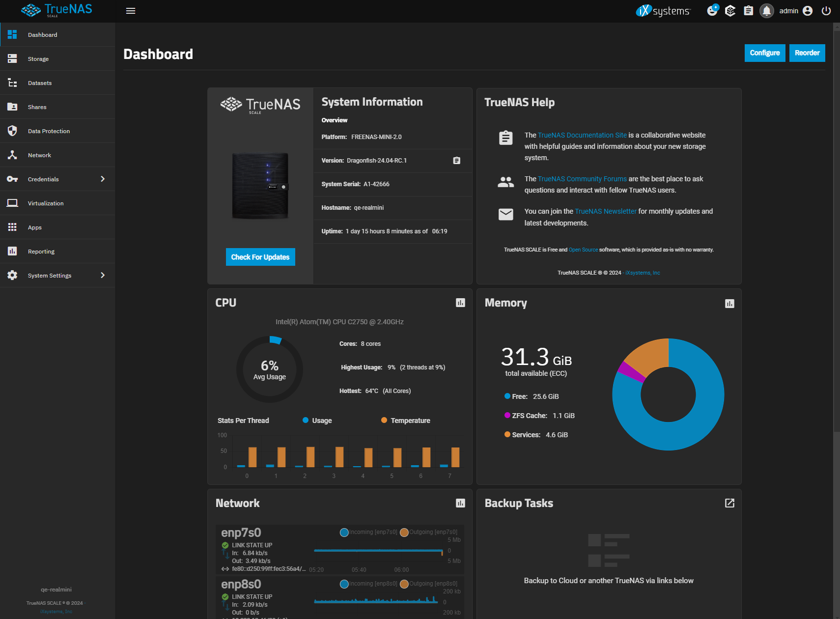The height and width of the screenshot is (619, 840).
Task: Click the Reorder button
Action: click(x=807, y=53)
